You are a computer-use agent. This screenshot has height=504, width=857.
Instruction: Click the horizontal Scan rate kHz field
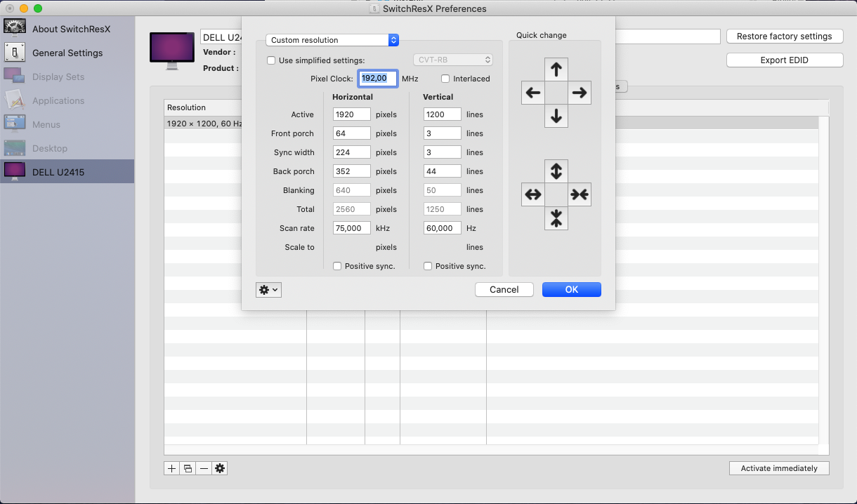(x=351, y=228)
